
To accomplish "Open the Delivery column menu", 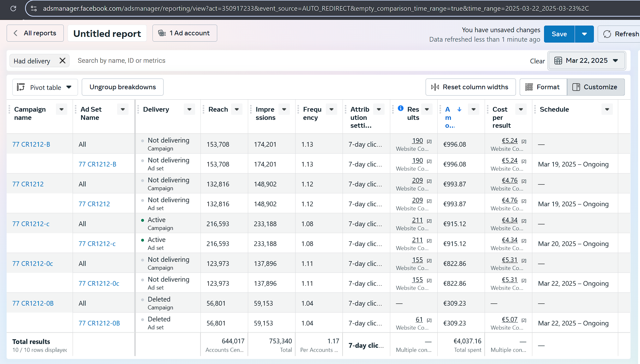I will (x=189, y=109).
